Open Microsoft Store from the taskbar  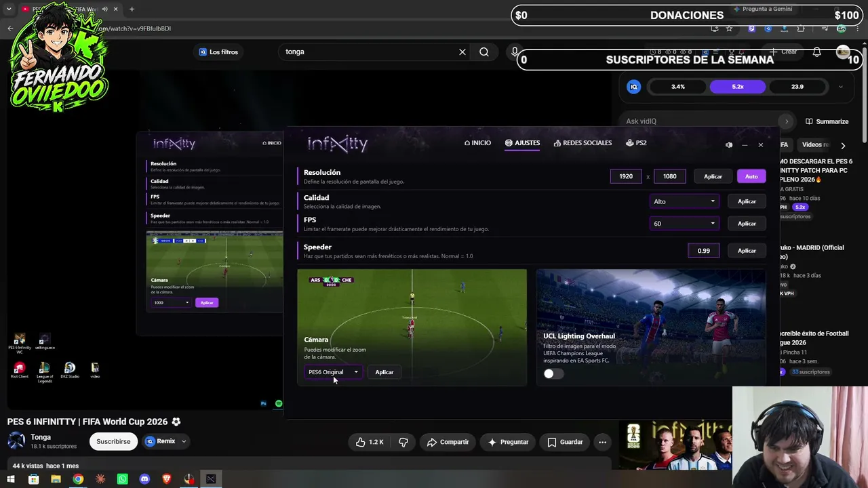(x=33, y=479)
